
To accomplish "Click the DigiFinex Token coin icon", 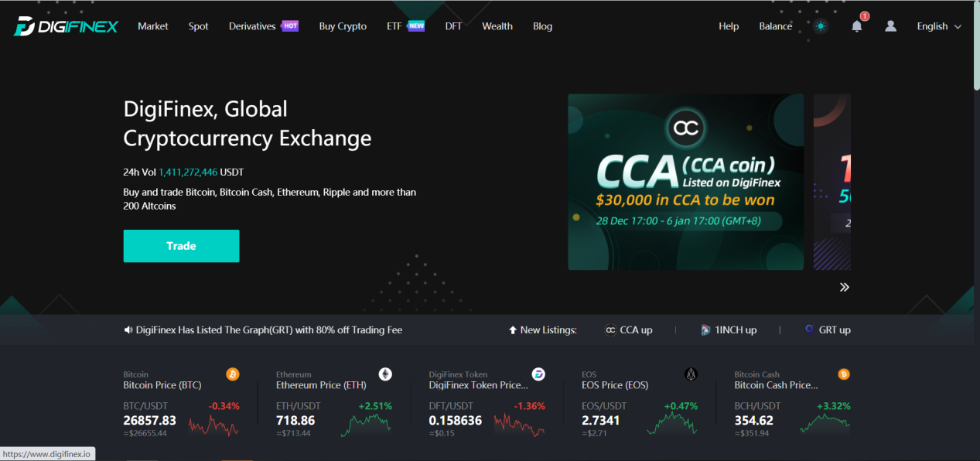I will 538,374.
